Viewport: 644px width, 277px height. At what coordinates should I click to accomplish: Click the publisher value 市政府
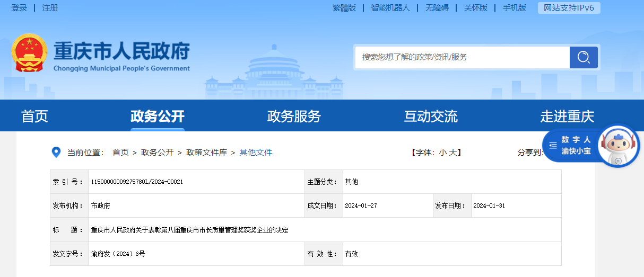point(100,205)
